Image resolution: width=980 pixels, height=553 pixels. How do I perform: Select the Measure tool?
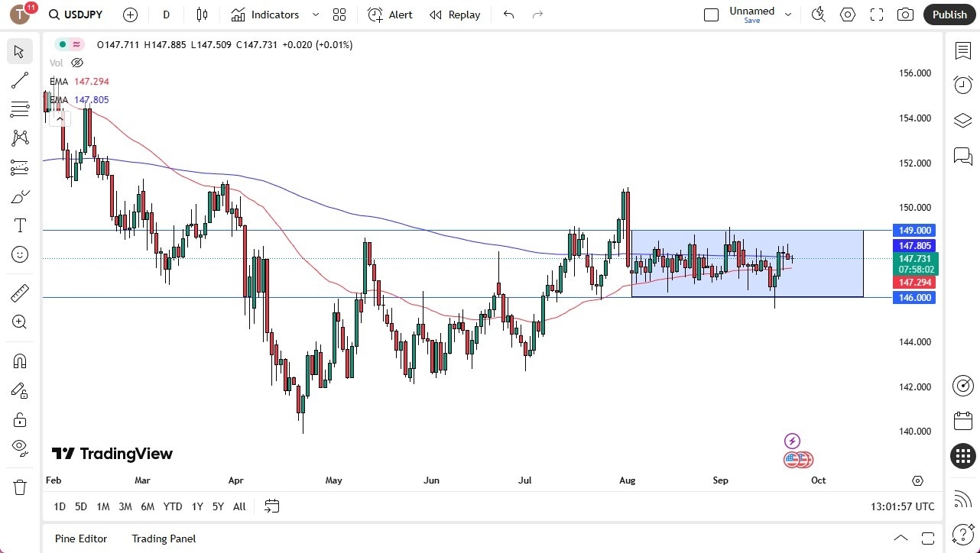[19, 293]
